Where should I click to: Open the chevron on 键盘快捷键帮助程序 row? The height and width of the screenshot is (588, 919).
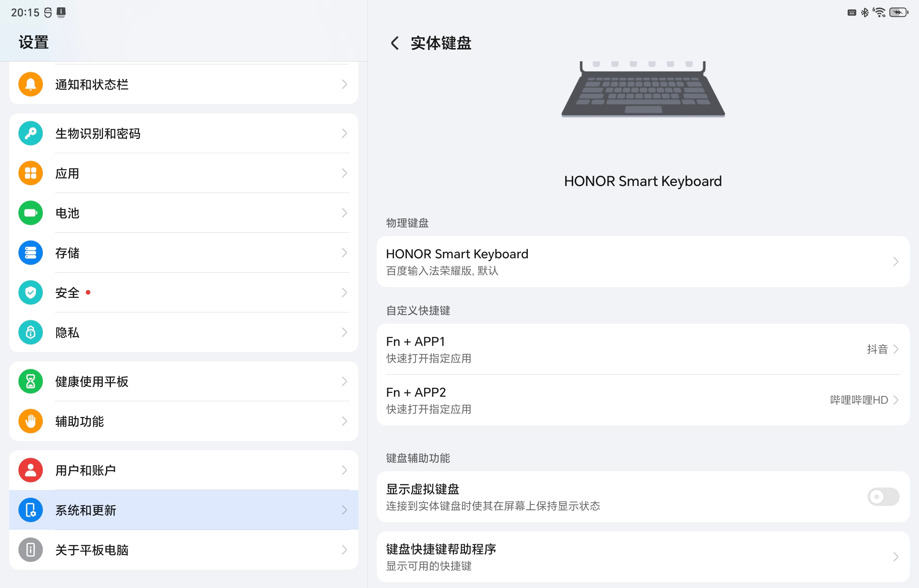click(896, 557)
